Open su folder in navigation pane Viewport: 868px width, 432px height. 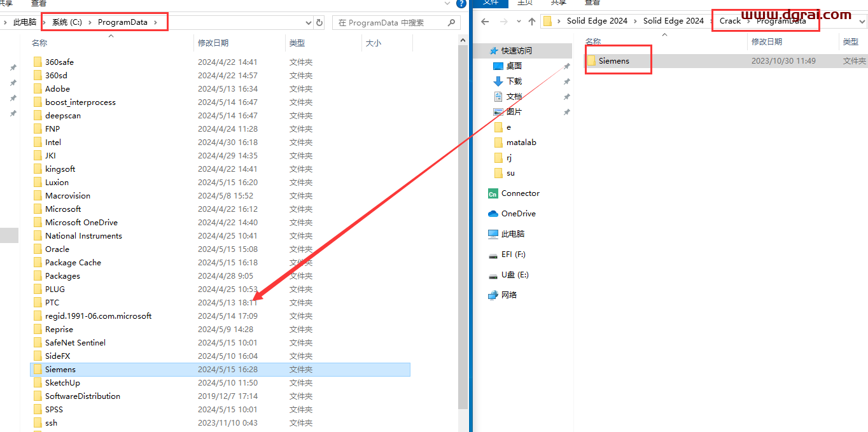click(510, 172)
